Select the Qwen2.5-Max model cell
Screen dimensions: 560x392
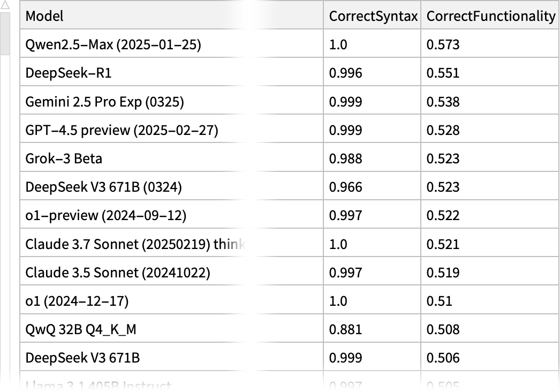113,44
